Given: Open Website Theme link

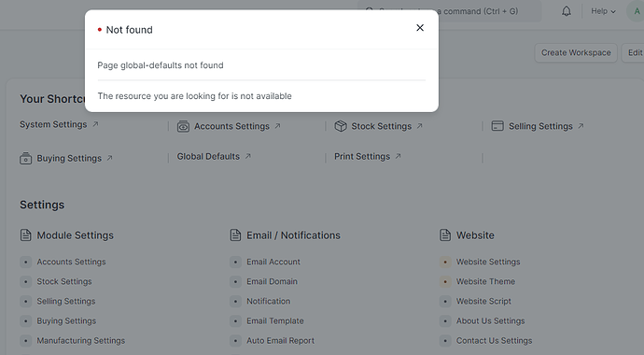Looking at the screenshot, I should click(x=485, y=281).
